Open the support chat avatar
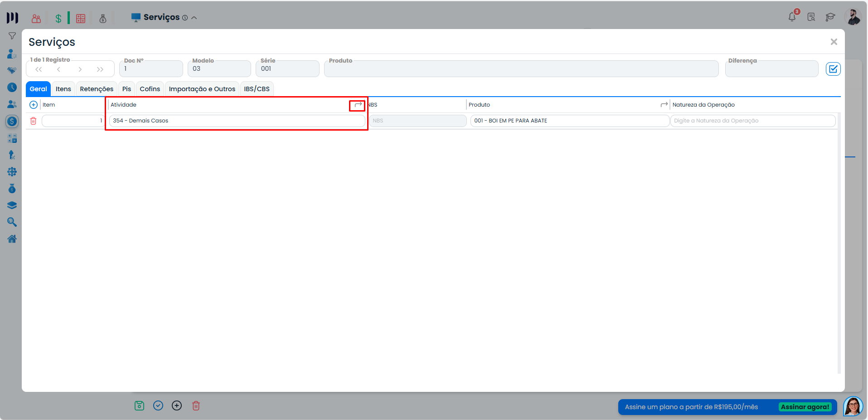 pos(853,406)
